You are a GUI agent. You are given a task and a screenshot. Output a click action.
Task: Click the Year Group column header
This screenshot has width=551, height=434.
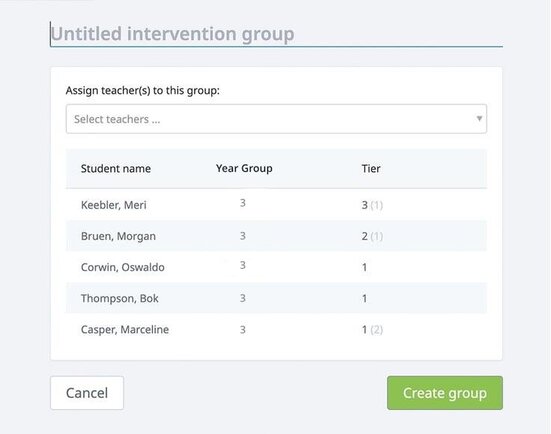244,169
